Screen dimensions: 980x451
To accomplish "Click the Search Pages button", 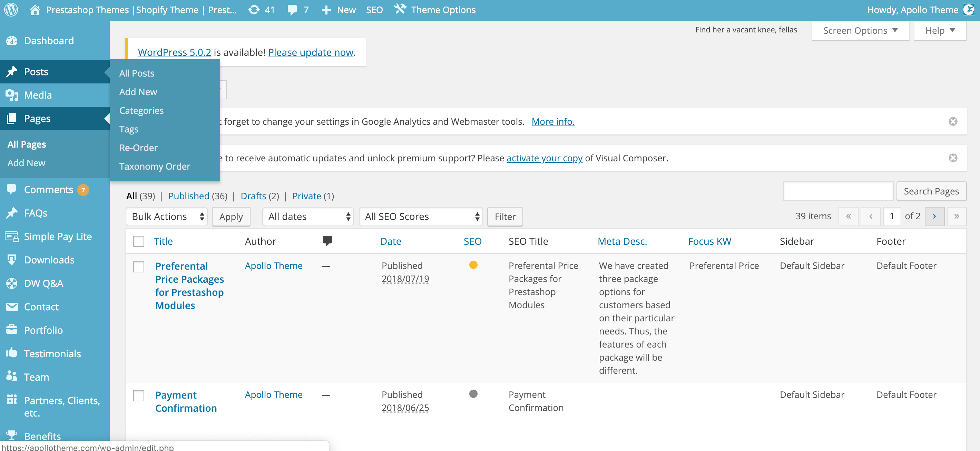I will click(x=931, y=191).
